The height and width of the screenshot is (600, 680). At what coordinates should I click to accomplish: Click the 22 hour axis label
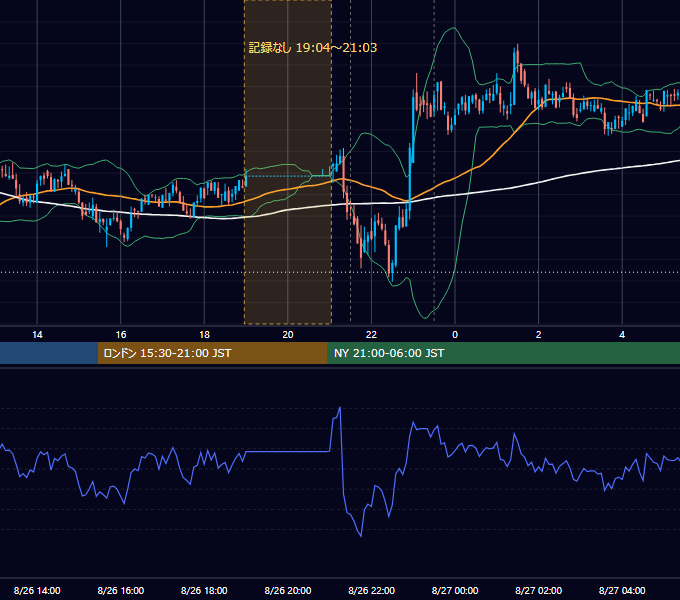click(x=371, y=335)
